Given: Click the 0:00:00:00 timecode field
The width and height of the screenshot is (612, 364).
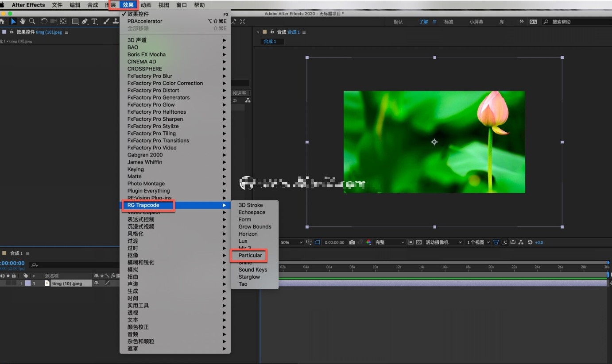Looking at the screenshot, I should (x=334, y=241).
